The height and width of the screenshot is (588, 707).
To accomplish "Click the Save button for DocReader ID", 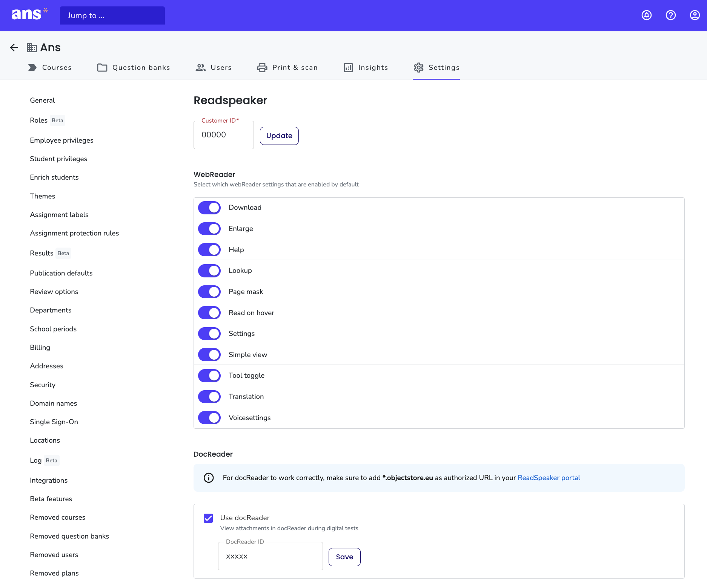I will (x=344, y=557).
